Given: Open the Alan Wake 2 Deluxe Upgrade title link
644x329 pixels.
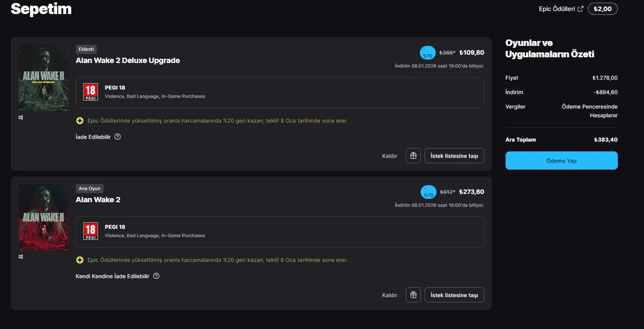Looking at the screenshot, I should coord(128,60).
